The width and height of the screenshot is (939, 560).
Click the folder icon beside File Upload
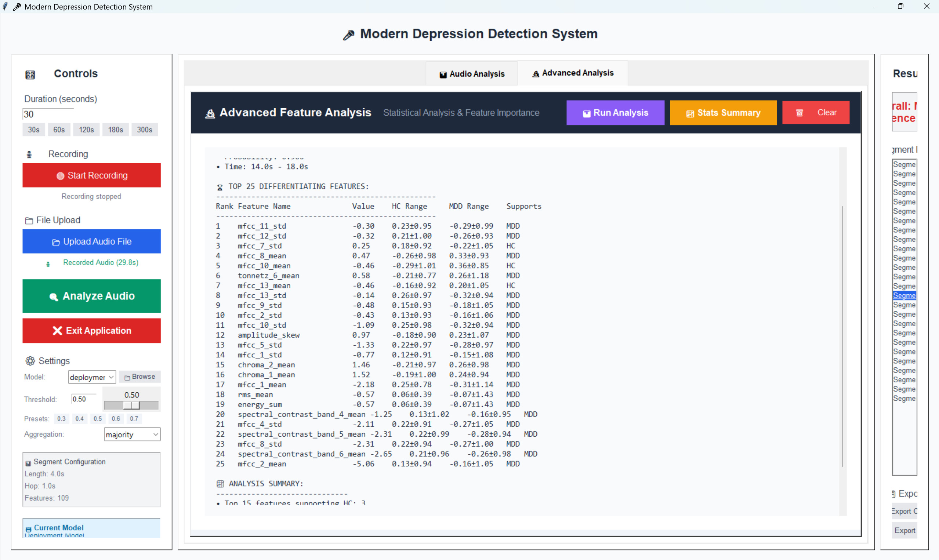click(x=29, y=221)
